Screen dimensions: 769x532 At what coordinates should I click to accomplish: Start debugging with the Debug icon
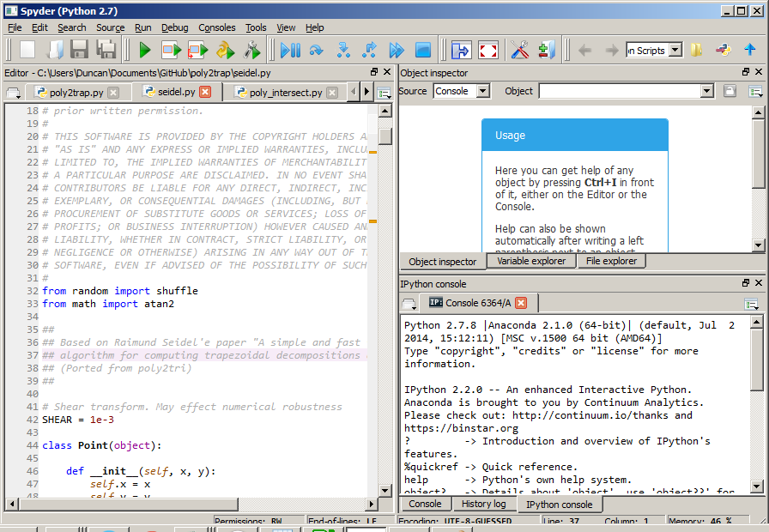click(x=290, y=51)
